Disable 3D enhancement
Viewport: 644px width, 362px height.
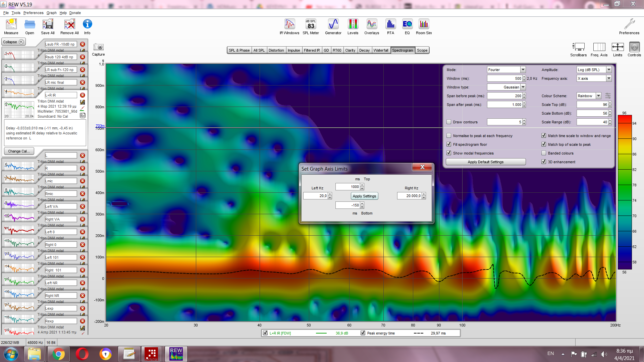click(x=544, y=162)
